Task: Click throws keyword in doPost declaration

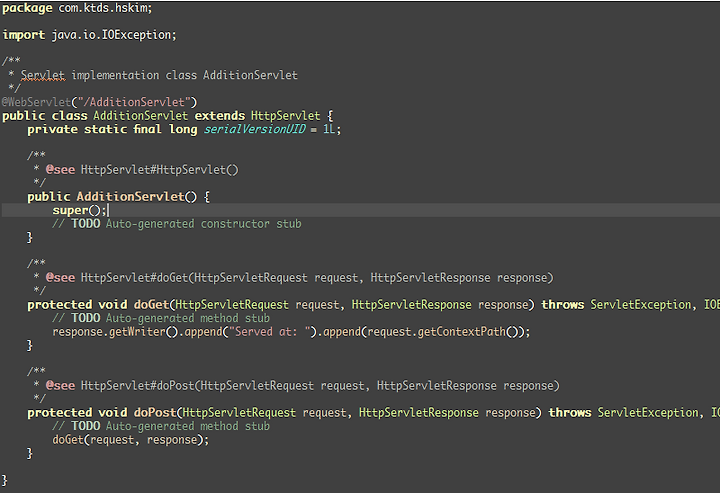Action: click(570, 413)
